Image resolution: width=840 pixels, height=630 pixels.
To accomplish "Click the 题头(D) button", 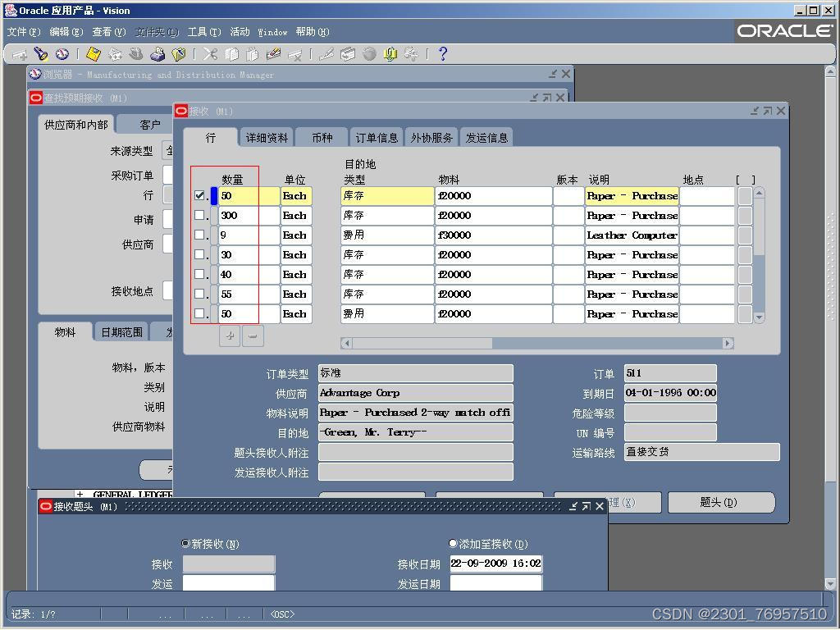I will pos(721,503).
